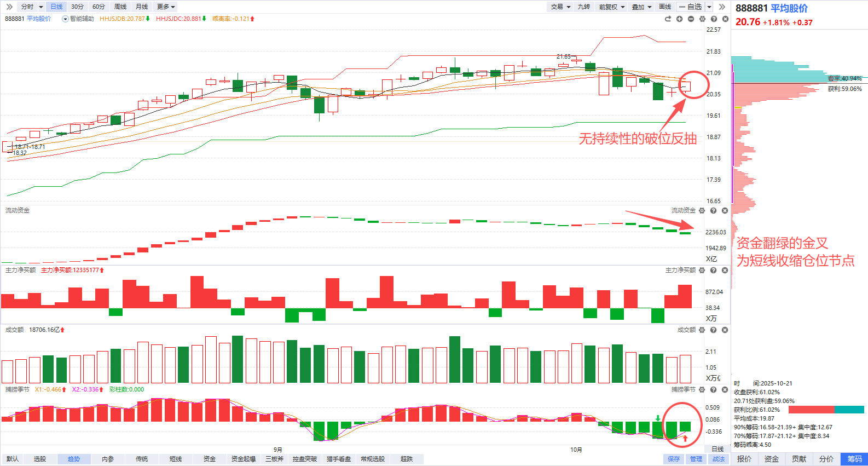This screenshot has height=466, width=868.
Task: Expand the 更多 period dropdown
Action: pyautogui.click(x=165, y=7)
